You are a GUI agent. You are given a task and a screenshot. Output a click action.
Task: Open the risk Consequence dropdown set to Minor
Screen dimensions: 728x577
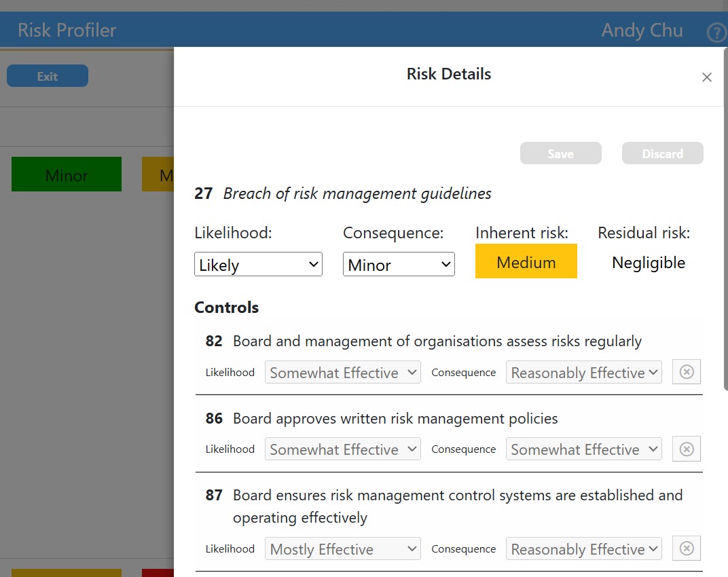(399, 264)
